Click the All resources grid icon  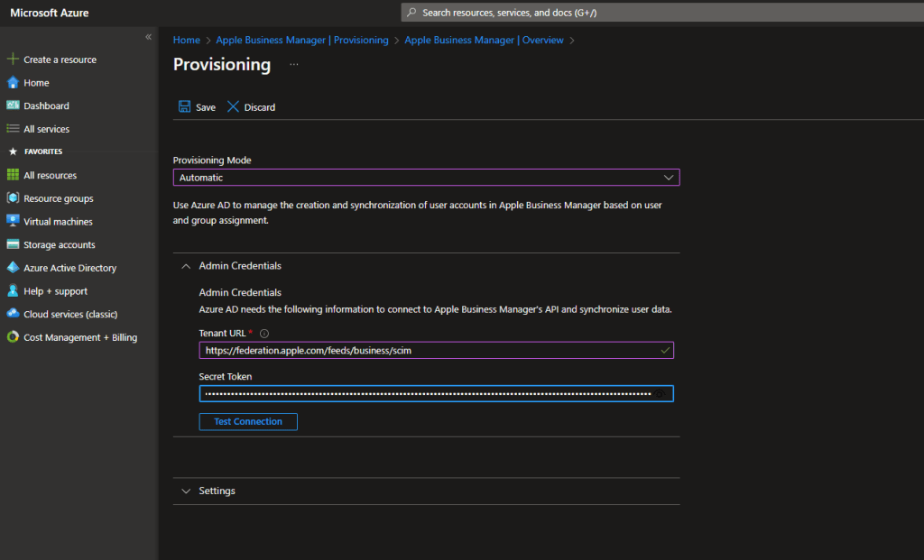(x=13, y=175)
